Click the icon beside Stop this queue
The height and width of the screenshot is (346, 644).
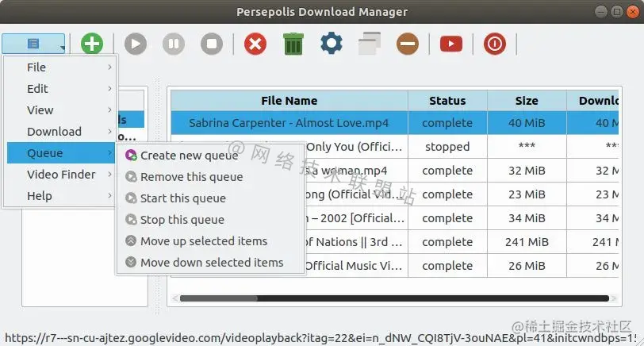click(x=131, y=219)
